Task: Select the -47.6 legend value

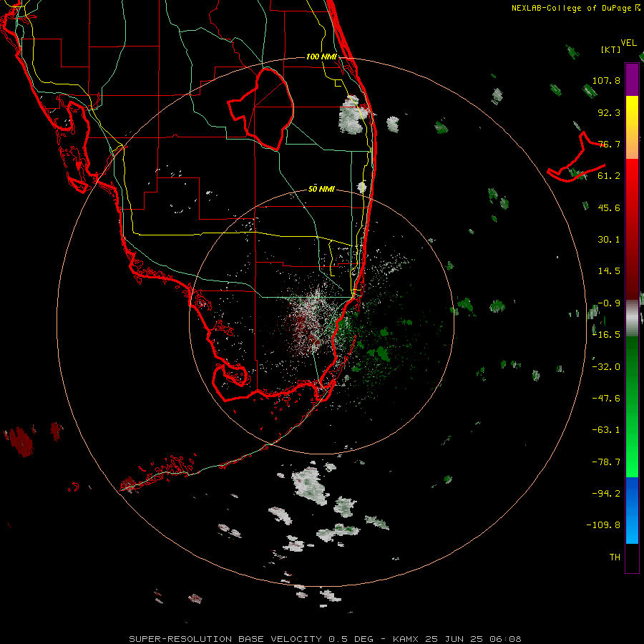Action: point(606,399)
